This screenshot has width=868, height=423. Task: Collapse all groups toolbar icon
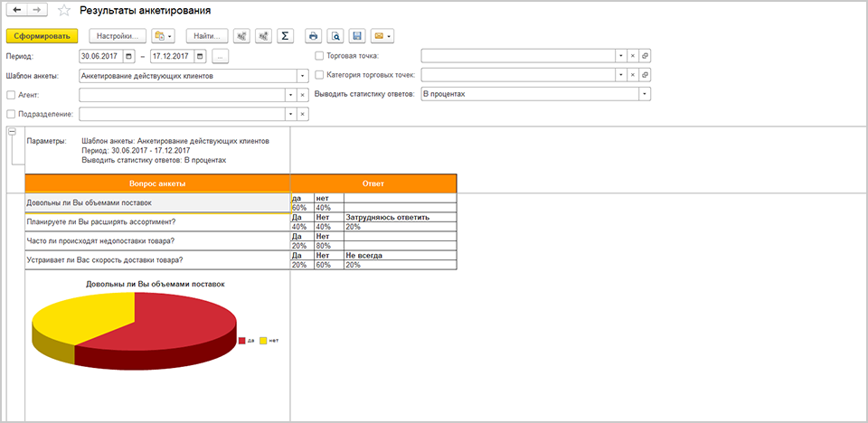[x=241, y=36]
